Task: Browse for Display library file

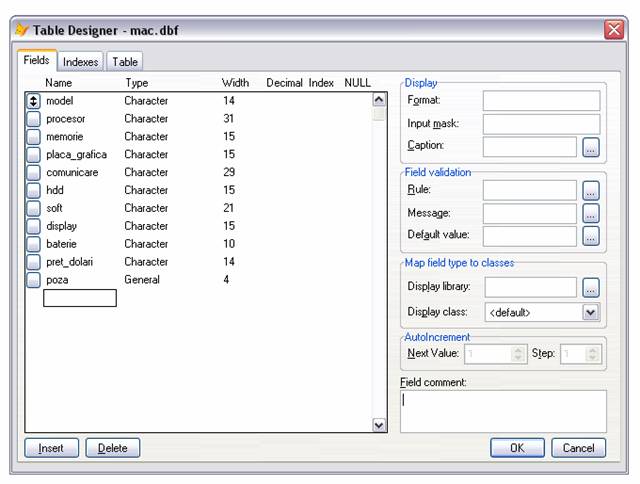Action: (591, 288)
